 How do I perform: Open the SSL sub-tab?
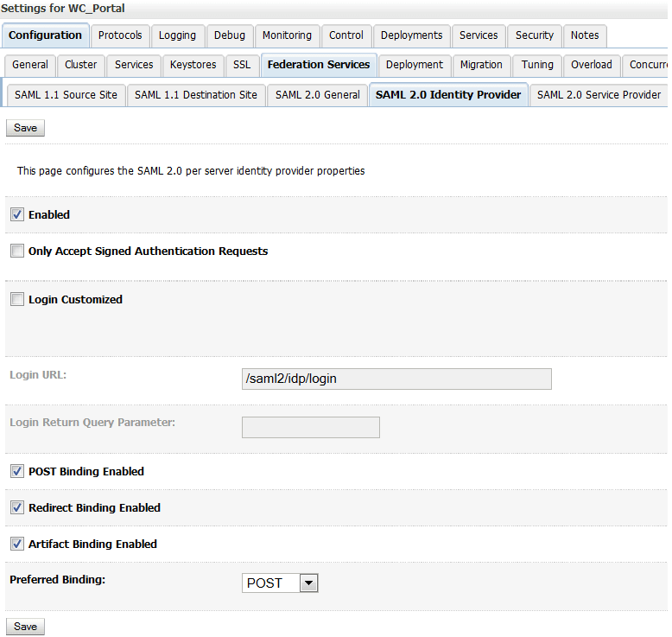coord(242,65)
